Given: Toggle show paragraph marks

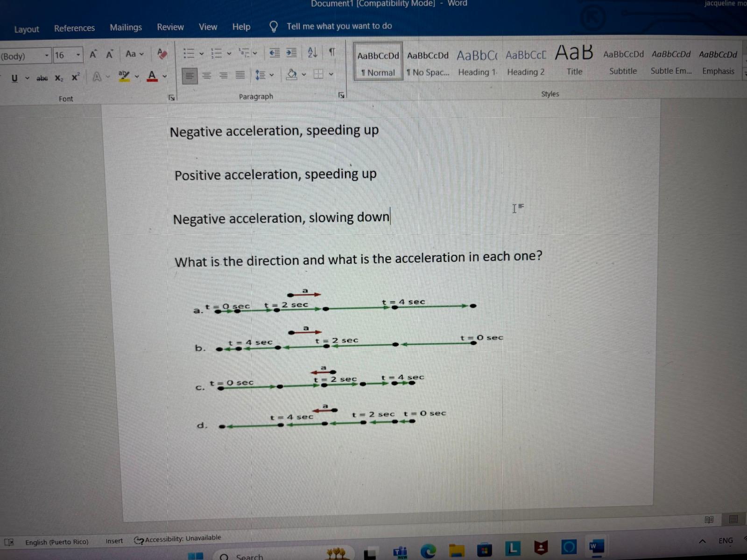Looking at the screenshot, I should (x=331, y=53).
